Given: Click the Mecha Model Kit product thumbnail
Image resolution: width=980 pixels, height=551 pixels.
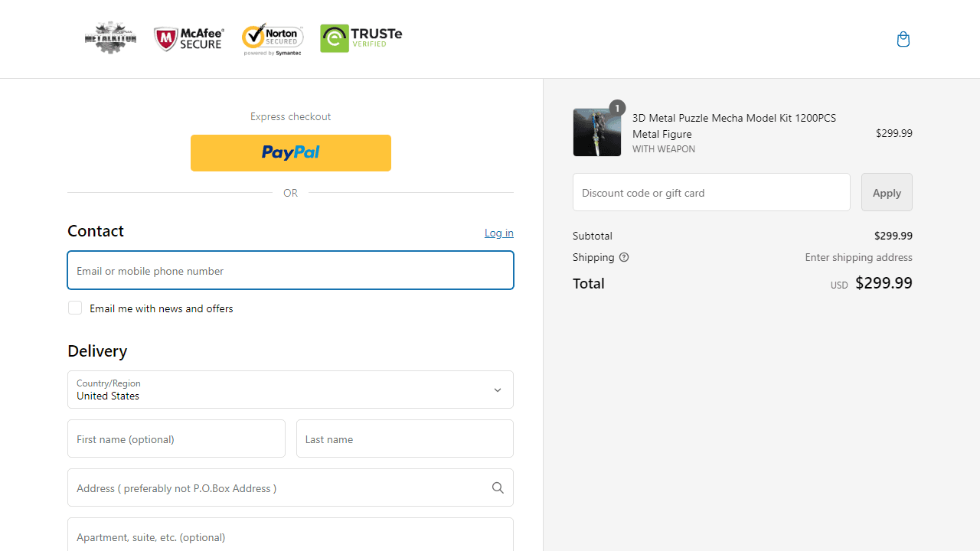Looking at the screenshot, I should point(597,132).
